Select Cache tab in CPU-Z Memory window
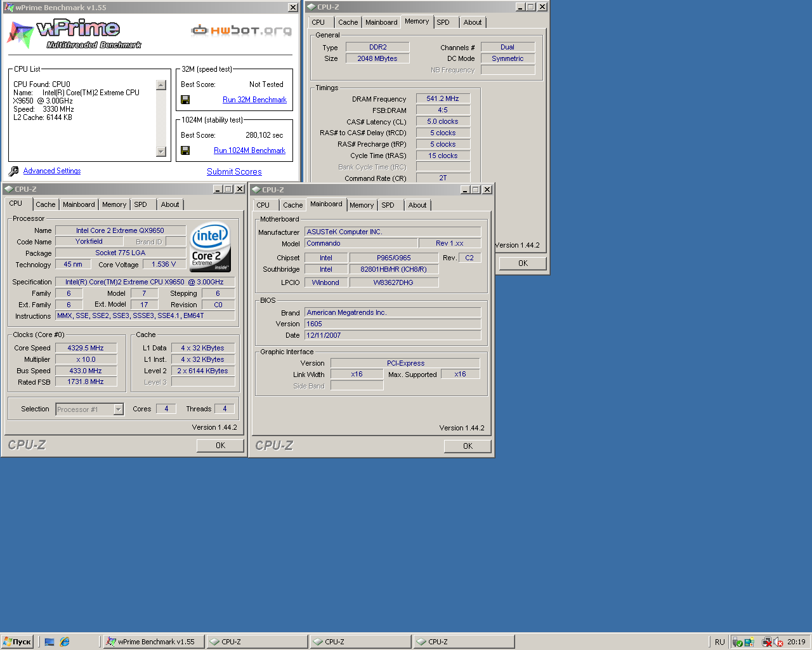Viewport: 812px width, 650px height. pos(348,22)
